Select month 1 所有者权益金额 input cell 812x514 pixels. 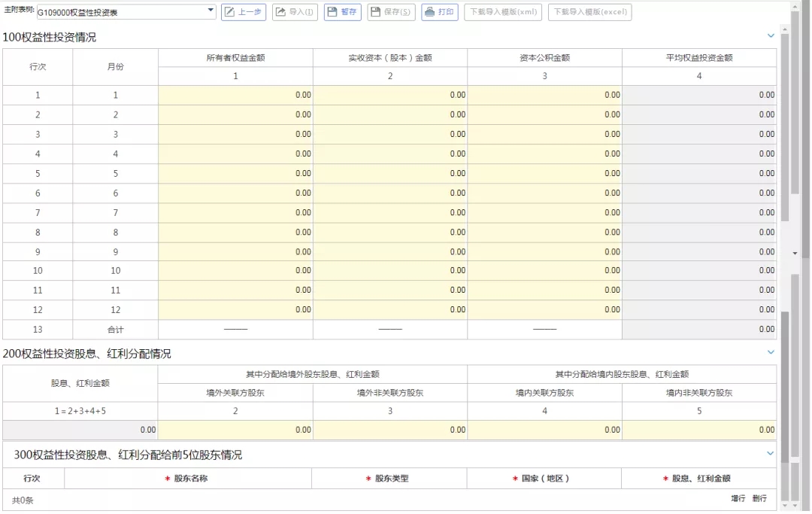[x=235, y=95]
